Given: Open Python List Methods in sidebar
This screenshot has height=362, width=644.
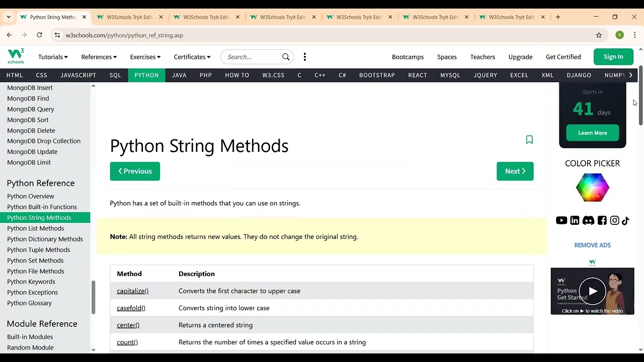Looking at the screenshot, I should pyautogui.click(x=36, y=228).
